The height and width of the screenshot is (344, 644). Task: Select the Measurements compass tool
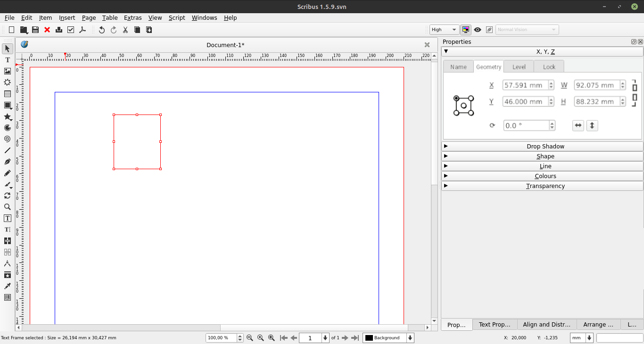(8, 263)
